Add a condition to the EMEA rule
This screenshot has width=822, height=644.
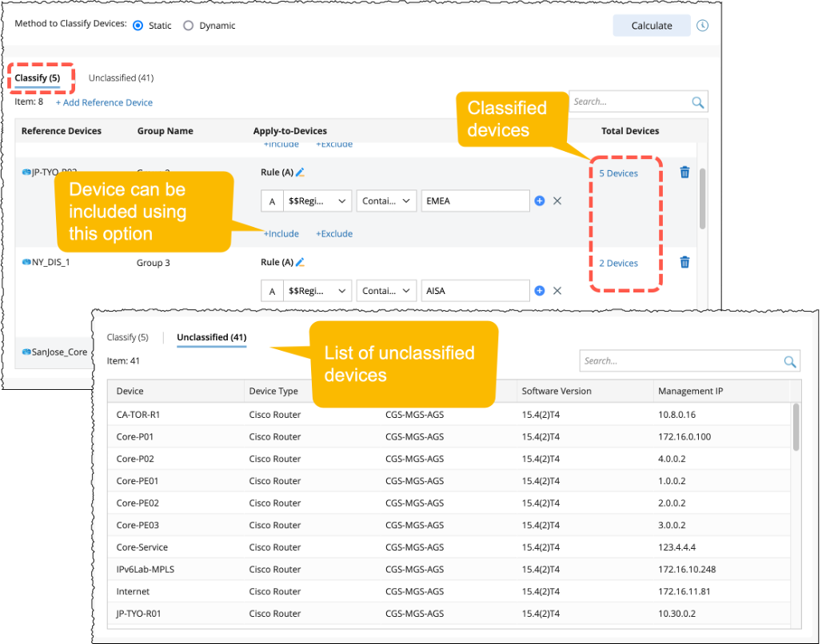coord(540,201)
